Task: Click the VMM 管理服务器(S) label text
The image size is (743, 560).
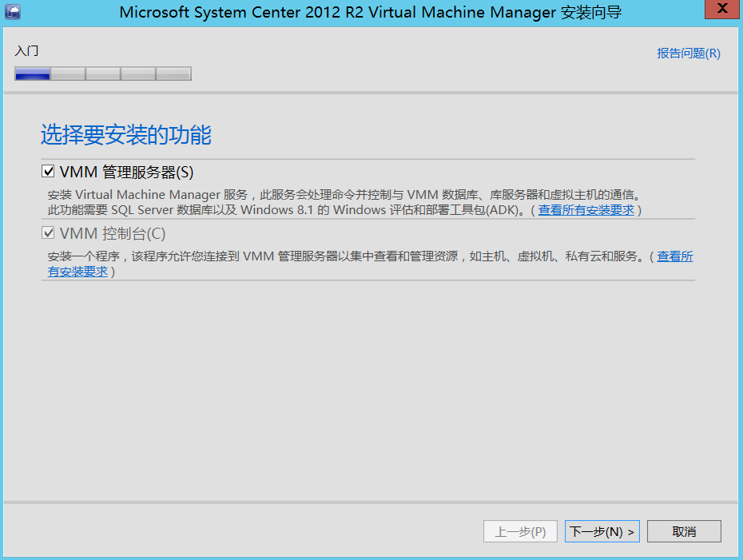Action: [x=126, y=172]
